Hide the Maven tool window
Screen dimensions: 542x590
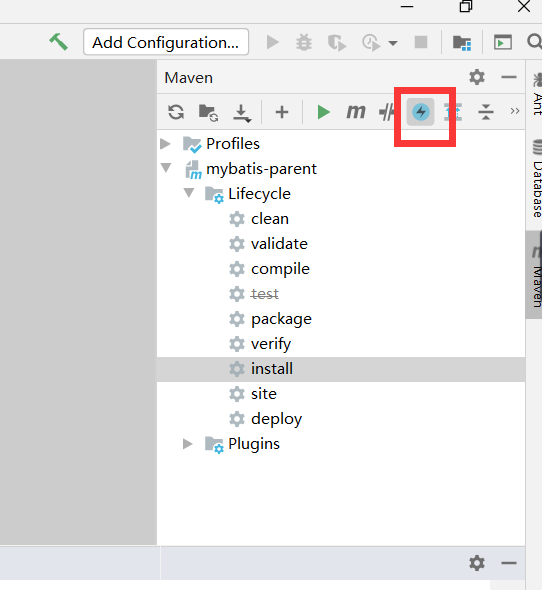(509, 77)
